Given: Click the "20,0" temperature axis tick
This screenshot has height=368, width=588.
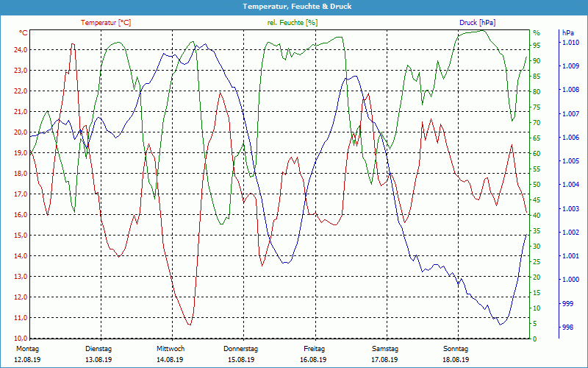Looking at the screenshot, I should [x=21, y=132].
